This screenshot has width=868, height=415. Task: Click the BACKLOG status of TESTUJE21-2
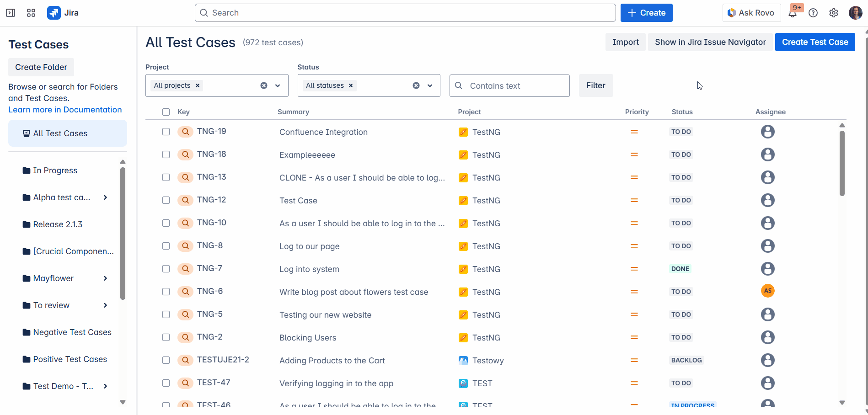tap(686, 360)
